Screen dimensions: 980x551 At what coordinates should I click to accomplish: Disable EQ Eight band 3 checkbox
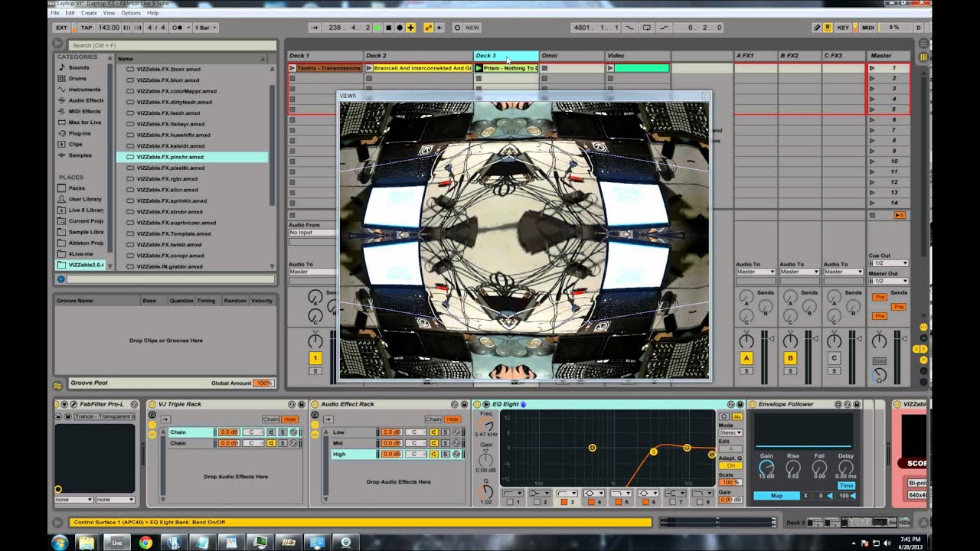pos(563,502)
